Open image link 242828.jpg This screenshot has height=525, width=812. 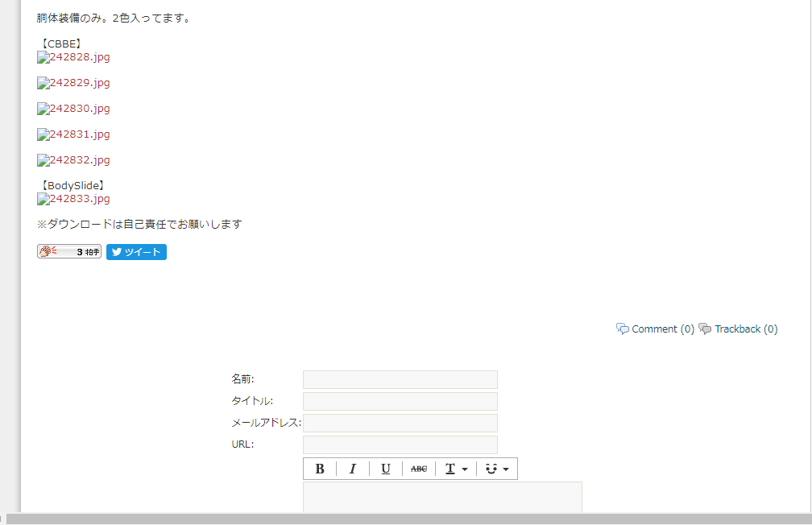[x=79, y=57]
